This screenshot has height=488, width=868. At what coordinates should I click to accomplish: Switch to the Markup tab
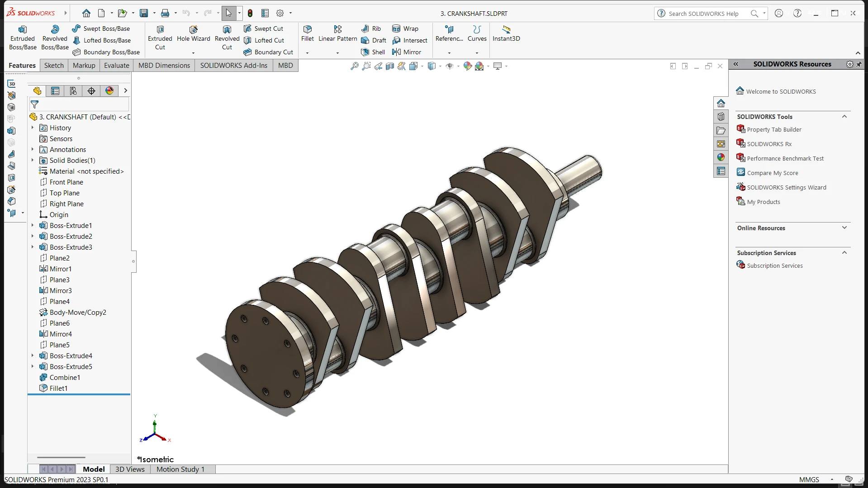(x=84, y=65)
